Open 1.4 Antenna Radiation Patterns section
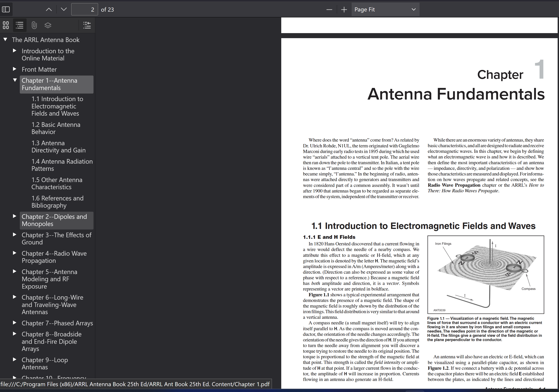The height and width of the screenshot is (392, 559). [62, 165]
